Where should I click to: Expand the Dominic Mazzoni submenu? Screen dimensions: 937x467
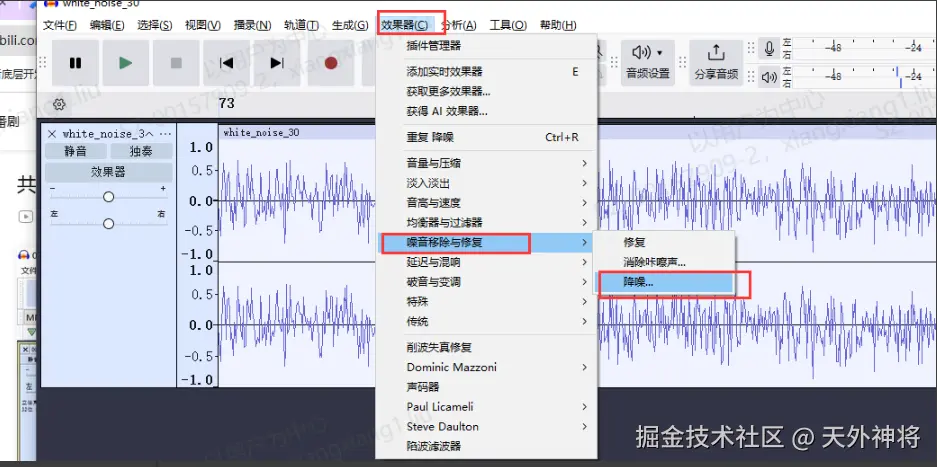click(486, 367)
